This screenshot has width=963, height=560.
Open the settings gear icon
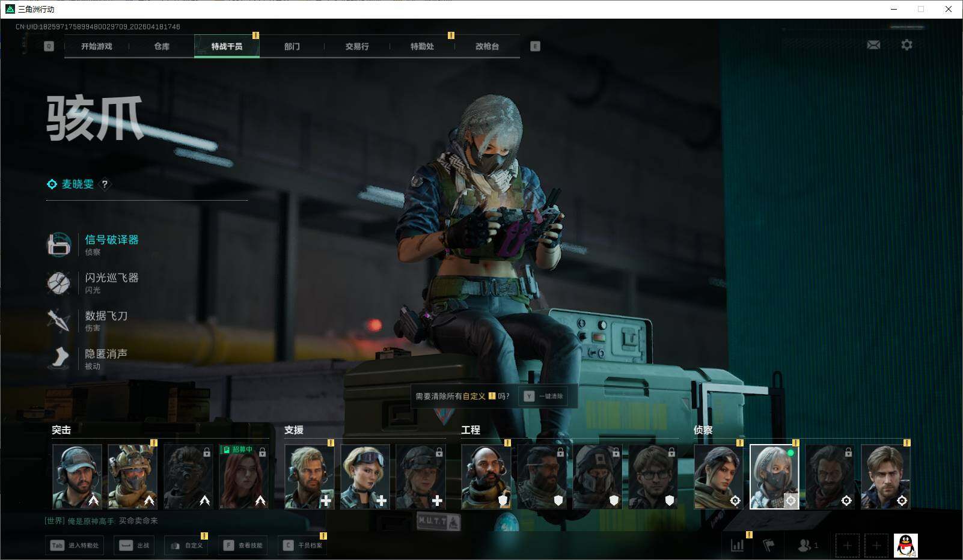[906, 45]
